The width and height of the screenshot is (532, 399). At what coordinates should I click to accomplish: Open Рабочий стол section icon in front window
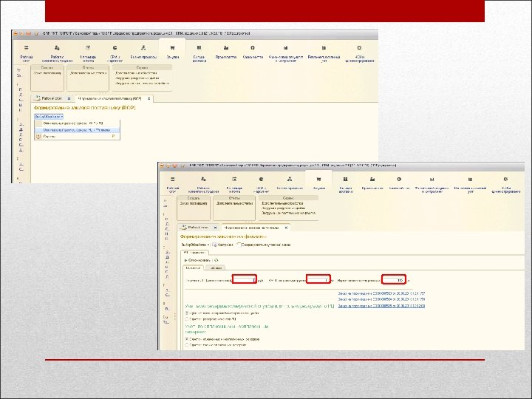pyautogui.click(x=172, y=179)
